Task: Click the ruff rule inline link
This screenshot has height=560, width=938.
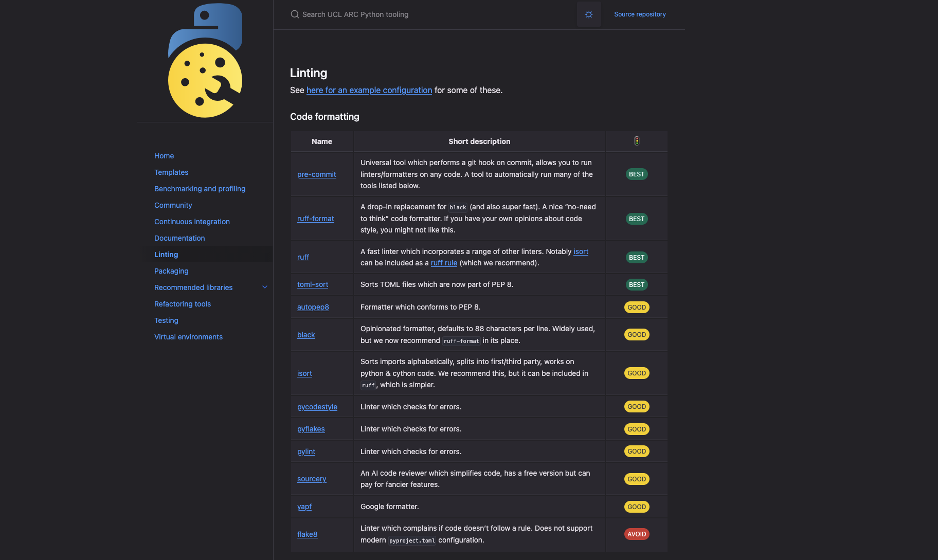Action: (444, 263)
